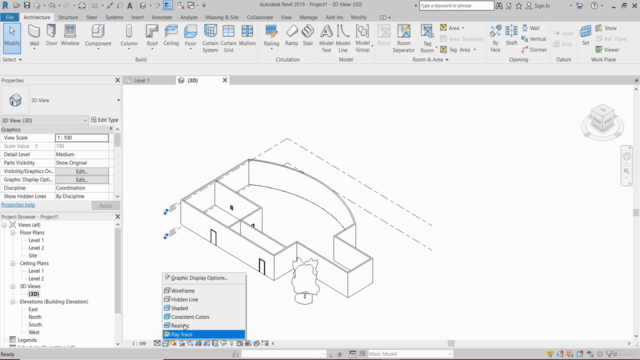
Task: Select the Railing tool
Action: tap(271, 36)
